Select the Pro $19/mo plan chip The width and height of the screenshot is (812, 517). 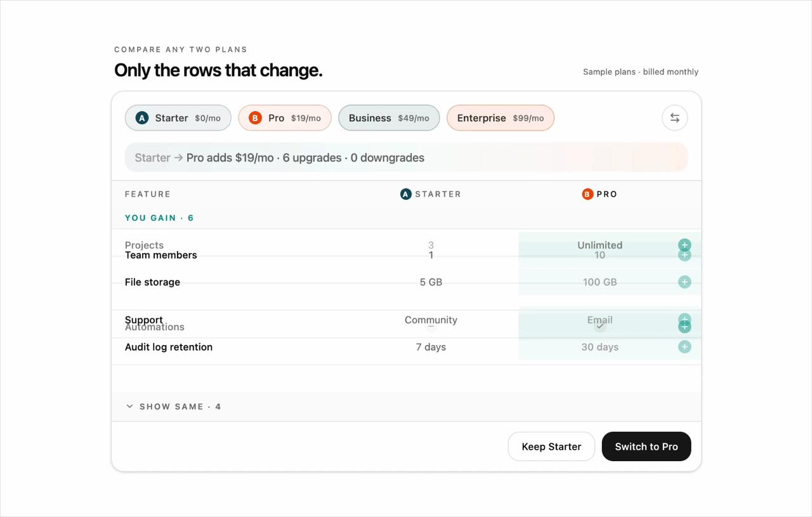[x=285, y=118]
